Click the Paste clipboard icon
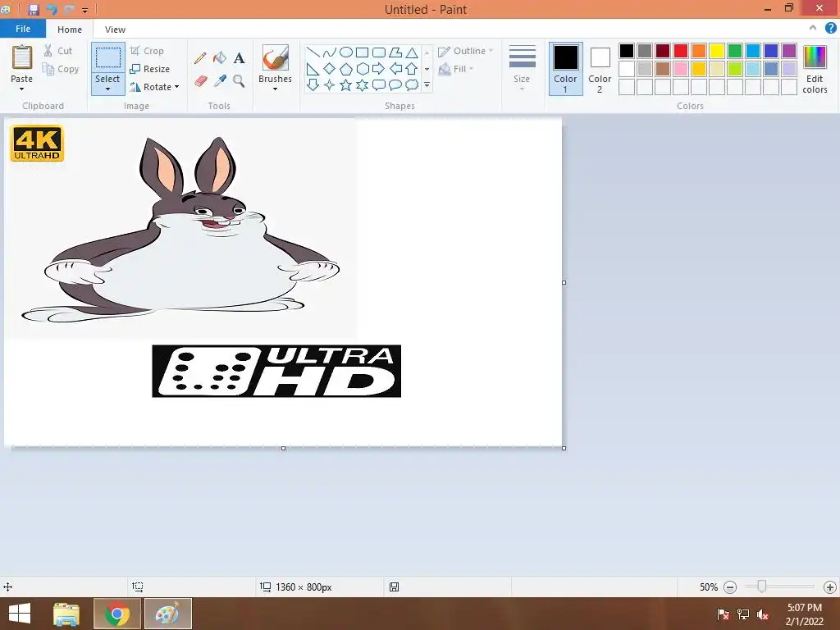 (22, 57)
